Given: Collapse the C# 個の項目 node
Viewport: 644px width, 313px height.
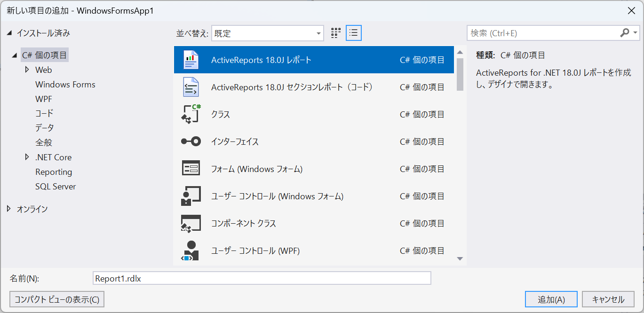Looking at the screenshot, I should click(x=15, y=55).
